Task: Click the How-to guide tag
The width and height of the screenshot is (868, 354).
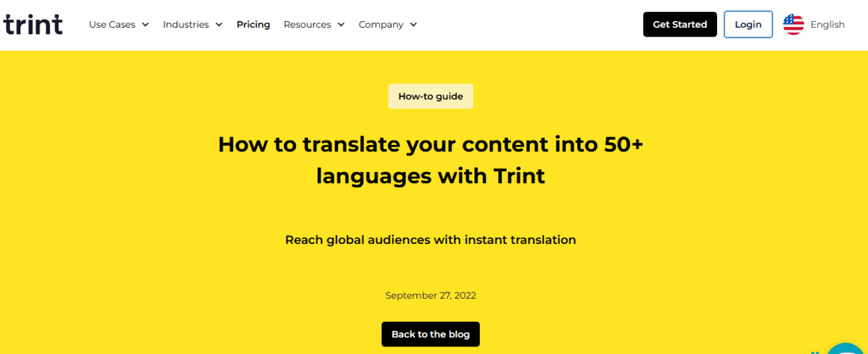Action: (x=431, y=97)
